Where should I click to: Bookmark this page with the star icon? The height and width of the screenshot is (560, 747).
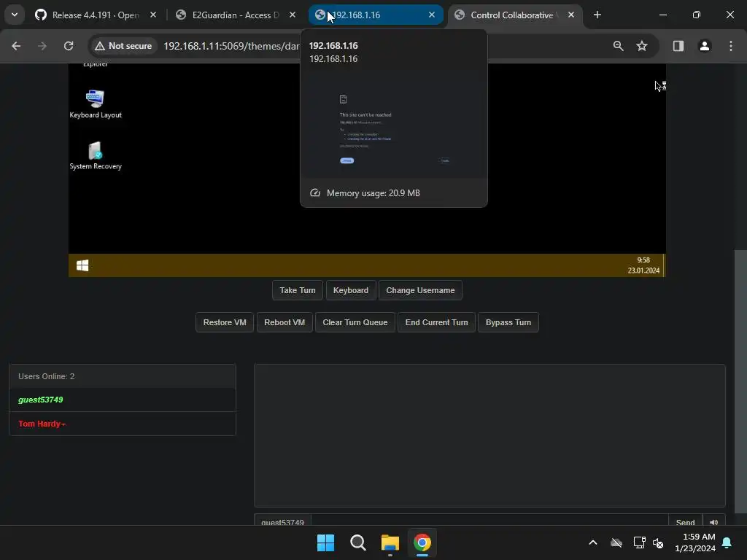642,46
